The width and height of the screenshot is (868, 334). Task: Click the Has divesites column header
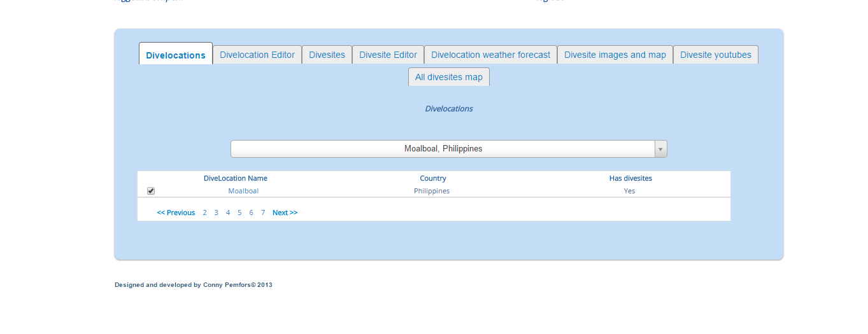[x=630, y=178]
